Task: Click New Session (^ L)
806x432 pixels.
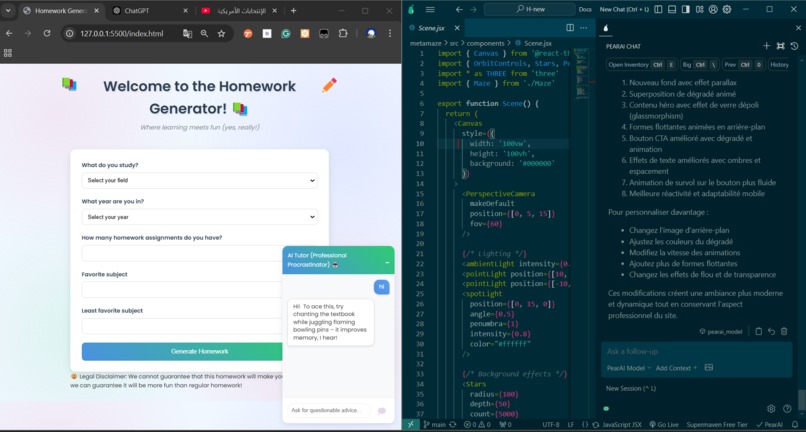Action: (x=631, y=388)
